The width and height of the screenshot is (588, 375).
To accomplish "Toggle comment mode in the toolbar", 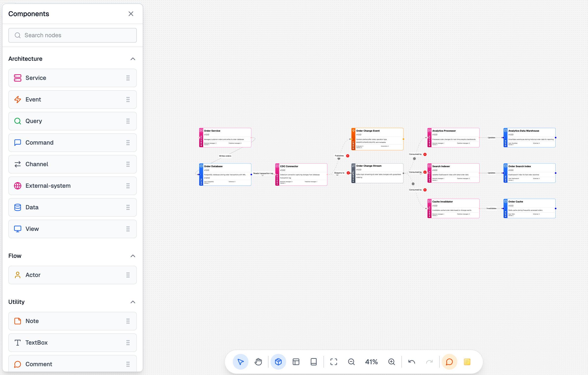I will point(449,362).
